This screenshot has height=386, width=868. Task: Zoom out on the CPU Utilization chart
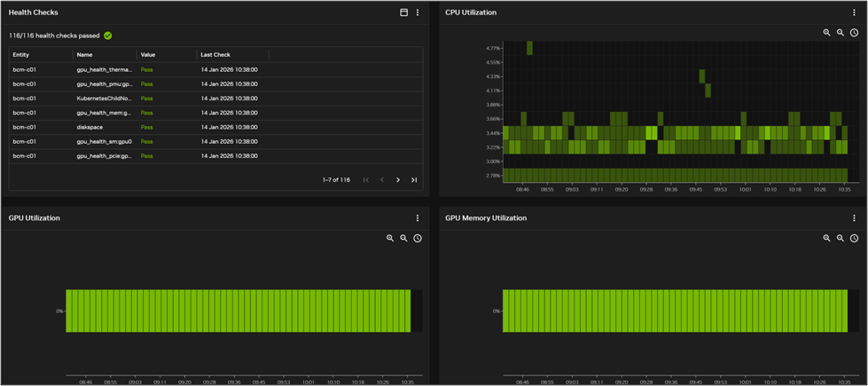pyautogui.click(x=841, y=33)
